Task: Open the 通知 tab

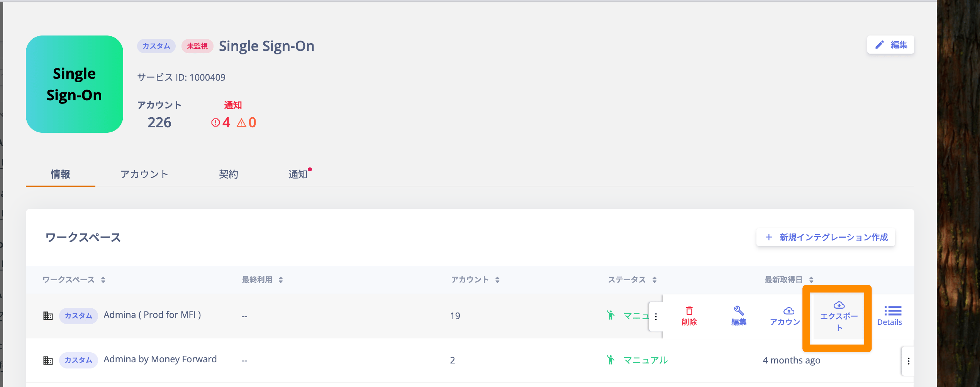Action: coord(298,174)
